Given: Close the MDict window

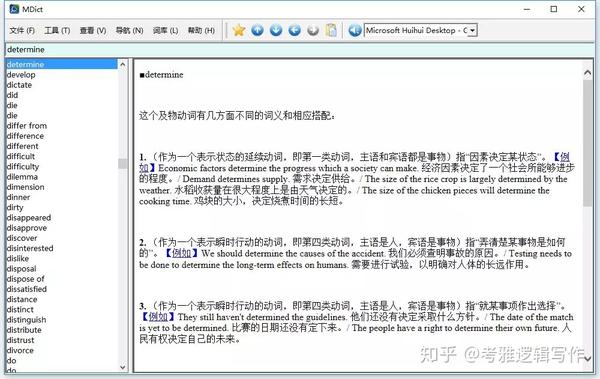Looking at the screenshot, I should click(x=581, y=9).
